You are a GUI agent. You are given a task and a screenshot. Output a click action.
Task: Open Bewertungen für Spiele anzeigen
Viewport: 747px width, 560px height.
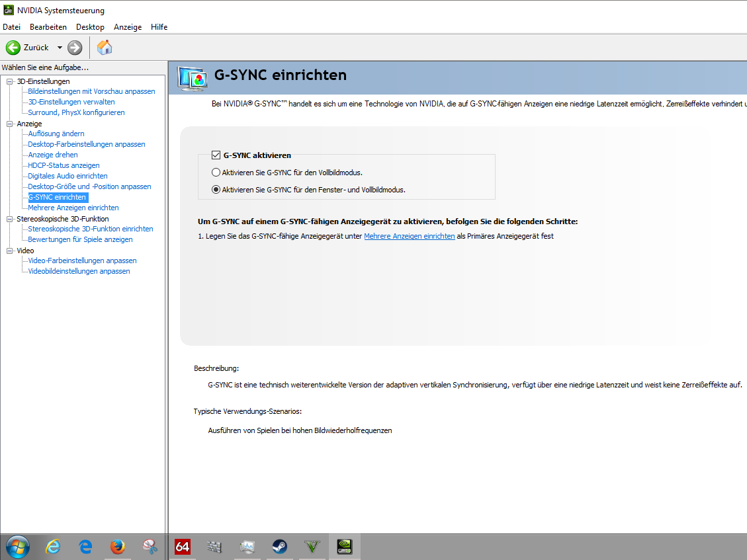pyautogui.click(x=80, y=239)
